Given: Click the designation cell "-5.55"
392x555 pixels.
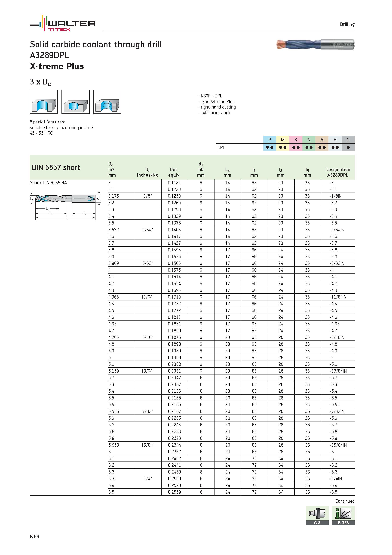Looking at the screenshot, I should (334, 405).
